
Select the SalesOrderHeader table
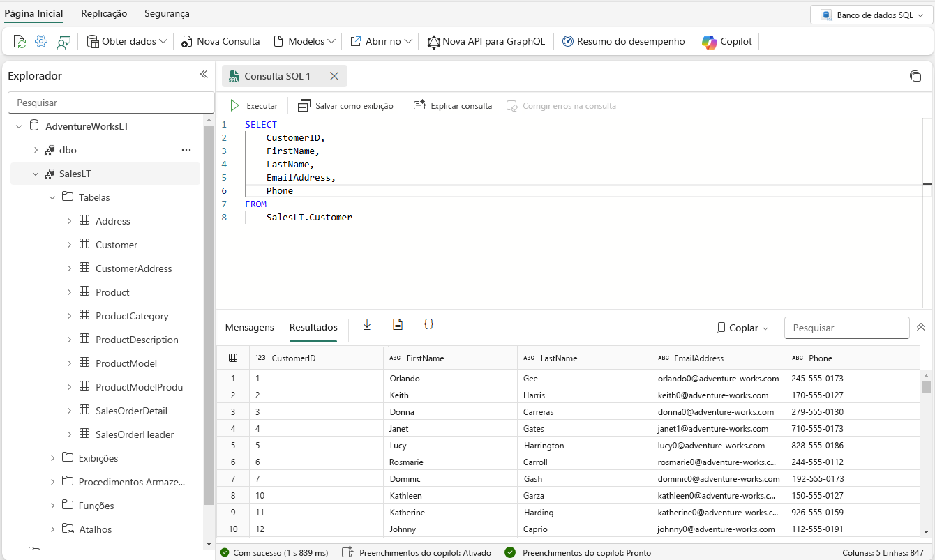click(x=135, y=434)
